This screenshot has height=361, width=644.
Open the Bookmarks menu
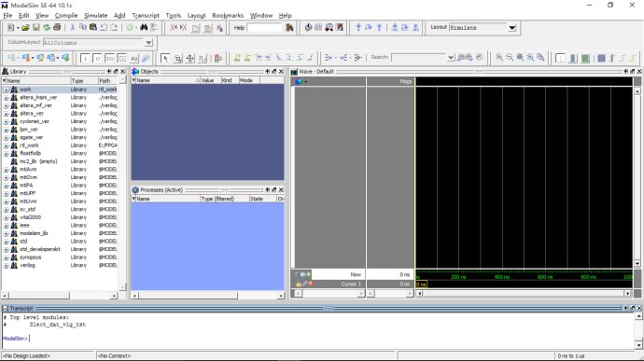pyautogui.click(x=228, y=15)
